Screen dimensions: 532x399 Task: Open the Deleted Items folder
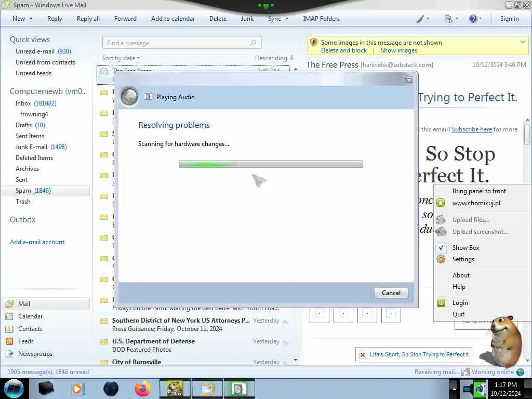(x=34, y=158)
